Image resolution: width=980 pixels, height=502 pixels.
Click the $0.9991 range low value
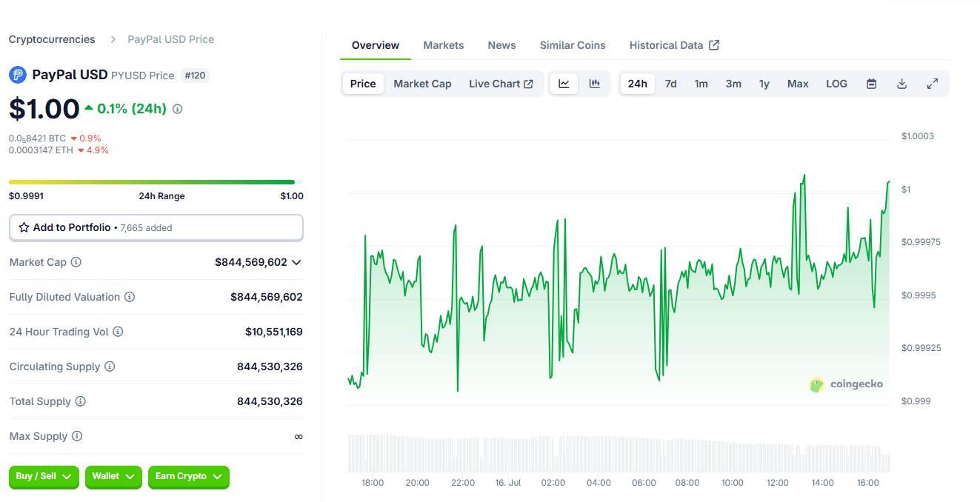pyautogui.click(x=26, y=196)
